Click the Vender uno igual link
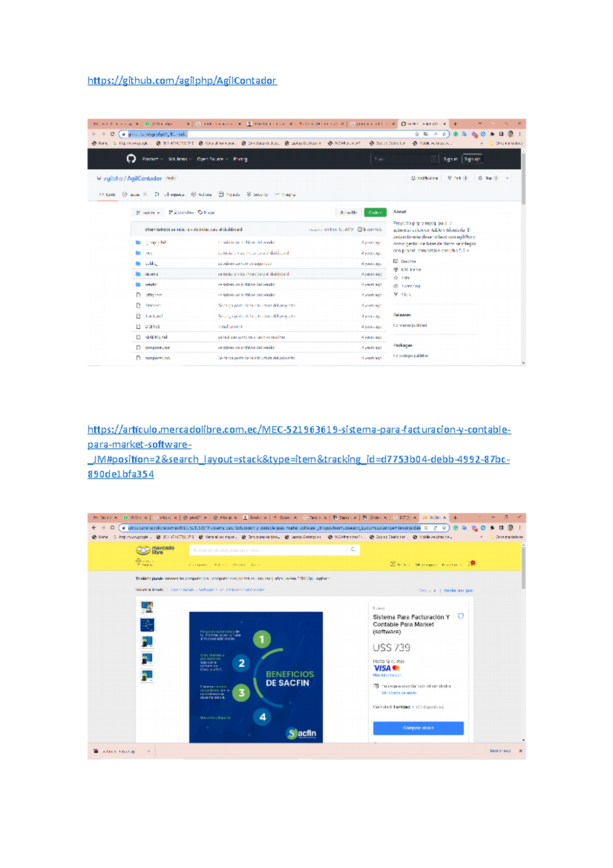The height and width of the screenshot is (868, 613). [x=458, y=590]
